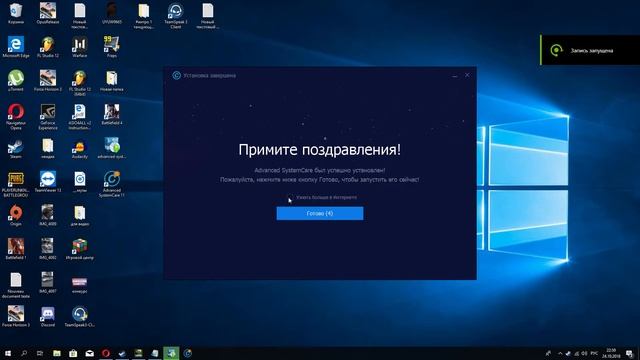Open taskbar search magnifier

(x=24, y=353)
